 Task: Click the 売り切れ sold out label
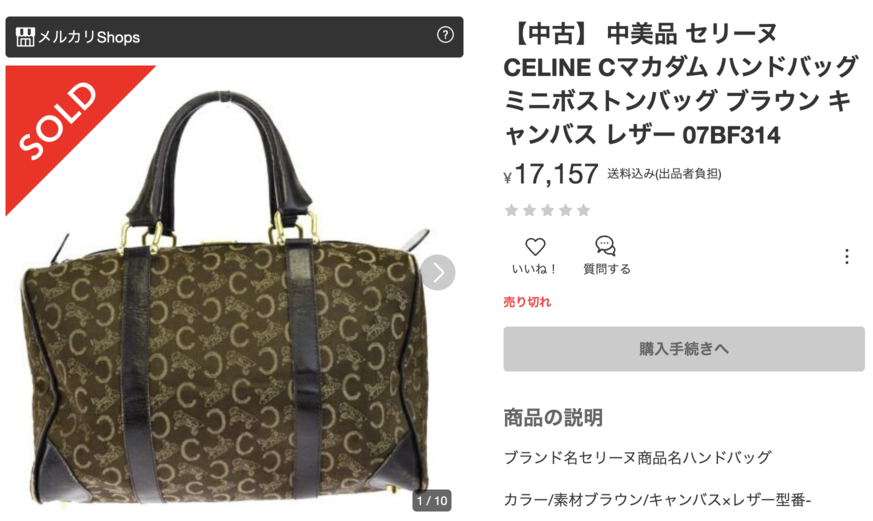point(527,302)
